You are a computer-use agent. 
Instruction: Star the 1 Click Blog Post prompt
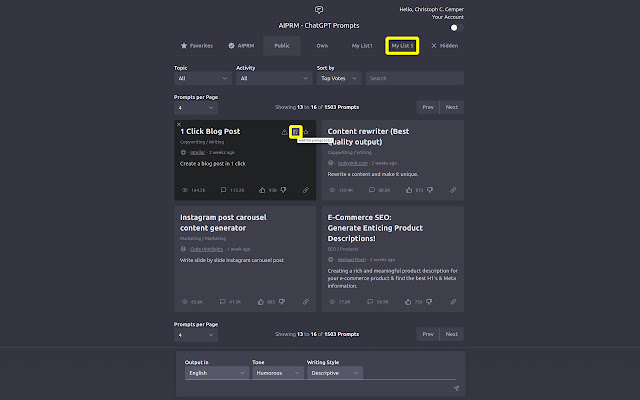306,132
